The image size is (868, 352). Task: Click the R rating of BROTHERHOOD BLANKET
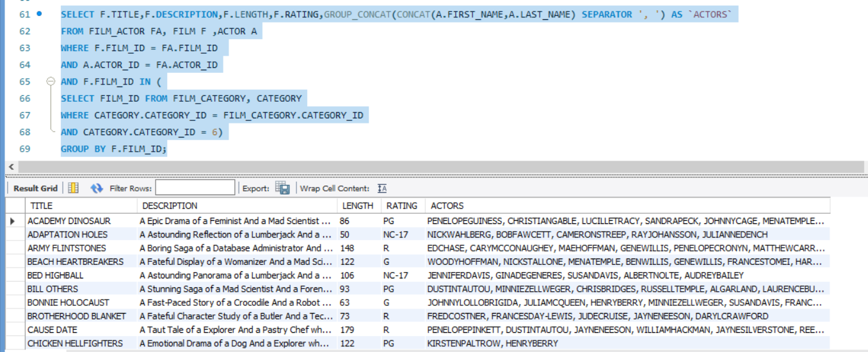[403, 316]
